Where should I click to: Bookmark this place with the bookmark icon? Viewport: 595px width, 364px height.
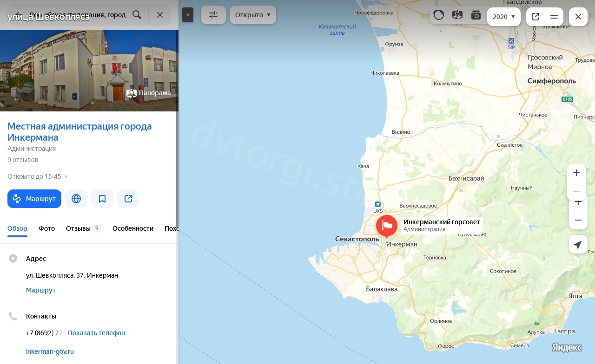[x=102, y=199]
